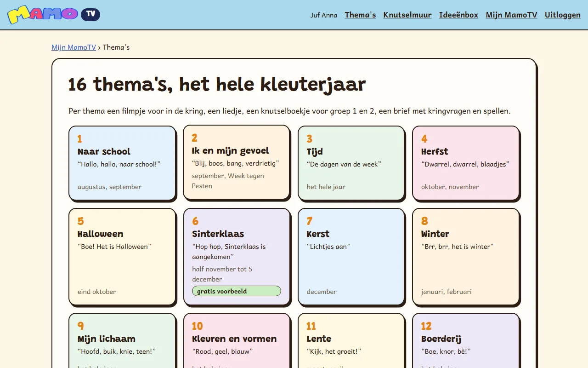Open theme card 9 Mijn lichaam
588x368 pixels.
(x=122, y=341)
